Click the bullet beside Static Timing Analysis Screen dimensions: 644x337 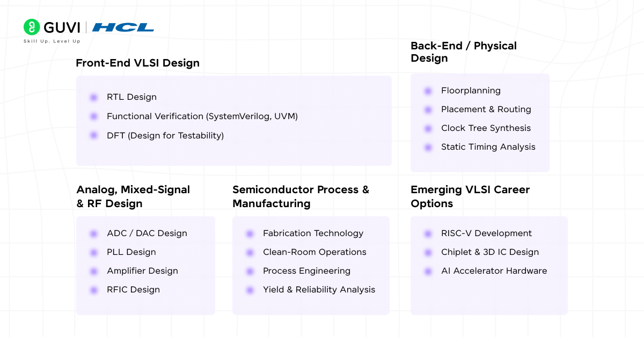tap(428, 147)
